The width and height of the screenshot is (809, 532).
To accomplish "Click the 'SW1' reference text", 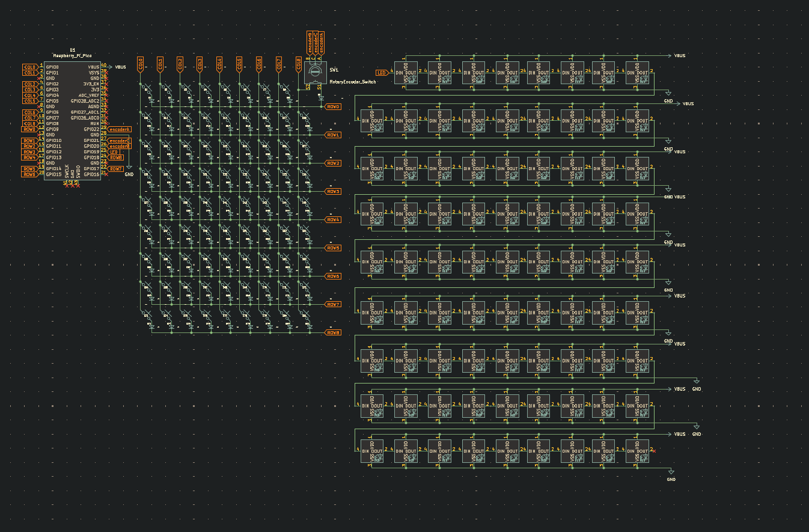I will [334, 70].
